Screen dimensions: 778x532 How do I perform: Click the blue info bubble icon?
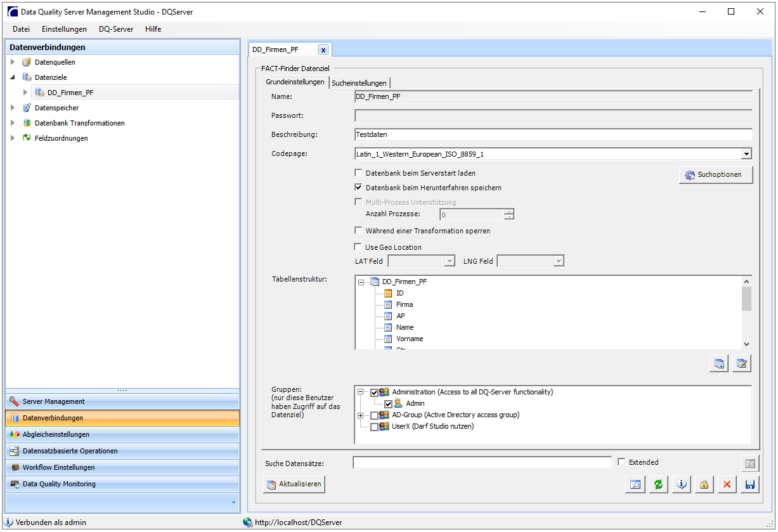click(682, 484)
